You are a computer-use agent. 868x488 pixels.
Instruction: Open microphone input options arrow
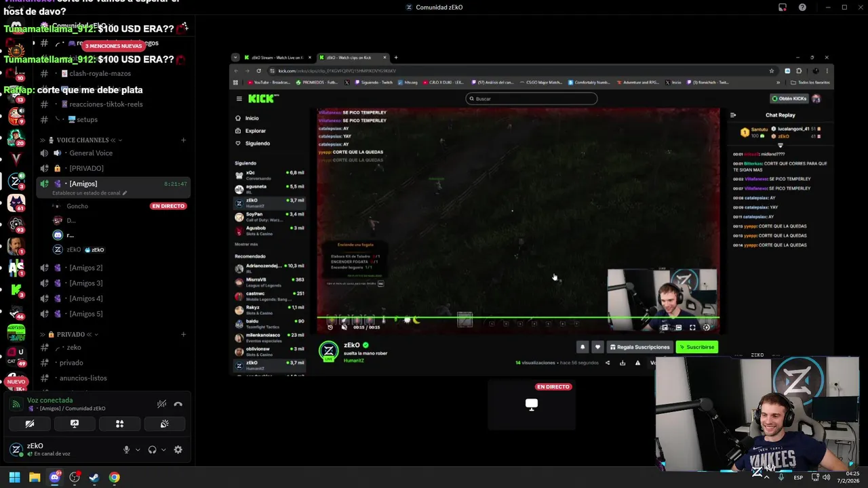pyautogui.click(x=138, y=449)
